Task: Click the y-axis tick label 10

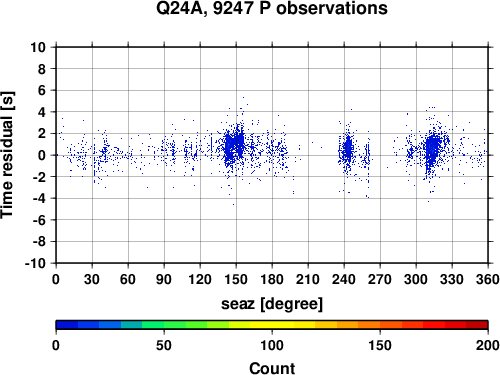Action: 38,47
